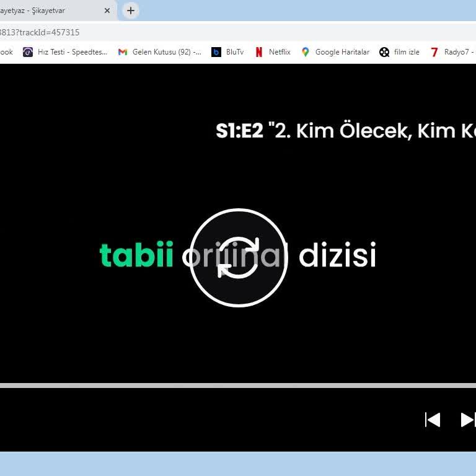Open the Hız Testi Speedtest bookmark
Viewport: 476px width, 476px height.
[65, 52]
